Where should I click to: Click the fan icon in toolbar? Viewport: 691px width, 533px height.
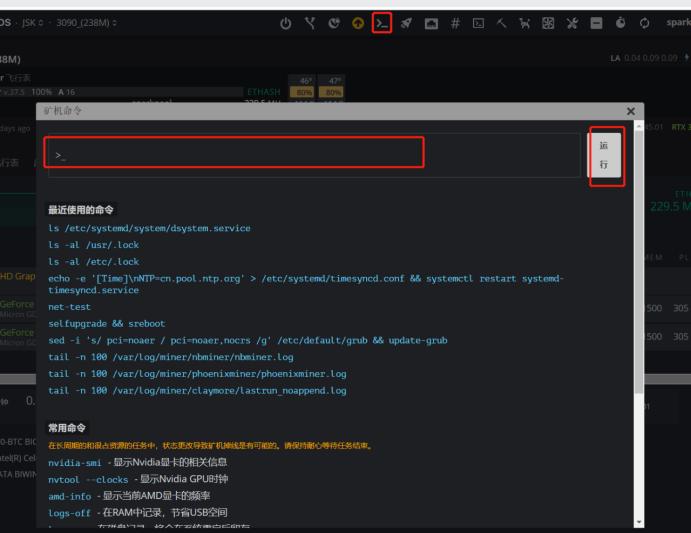click(x=548, y=23)
